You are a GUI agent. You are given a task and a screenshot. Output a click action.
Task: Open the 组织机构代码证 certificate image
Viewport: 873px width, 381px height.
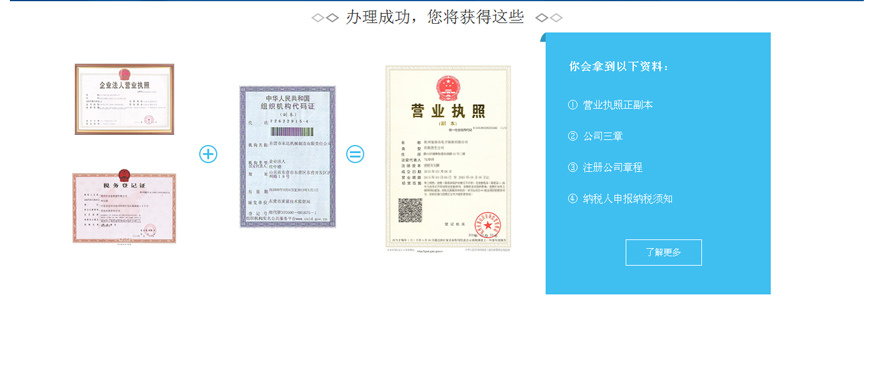click(288, 157)
